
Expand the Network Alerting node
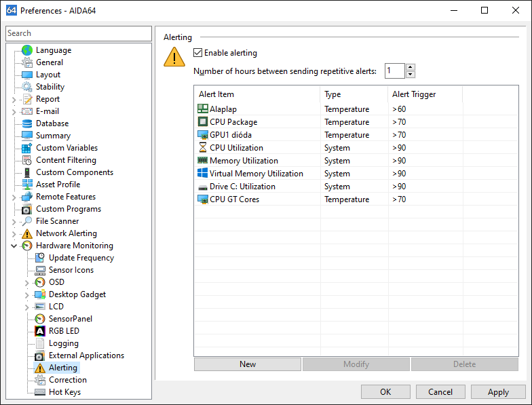click(14, 234)
